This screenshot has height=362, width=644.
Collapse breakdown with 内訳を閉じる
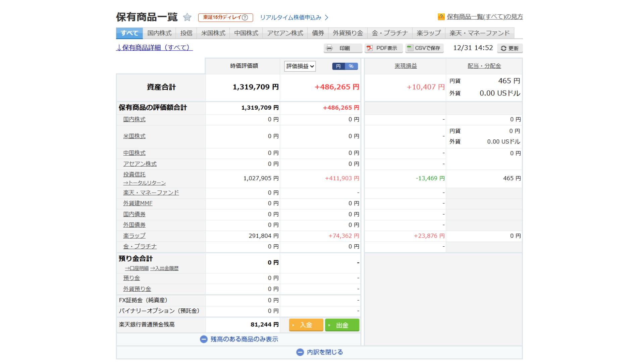click(320, 352)
